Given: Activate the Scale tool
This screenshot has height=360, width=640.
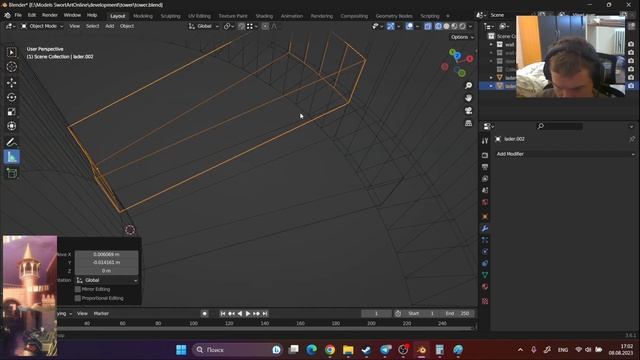Looking at the screenshot, I should point(11,111).
